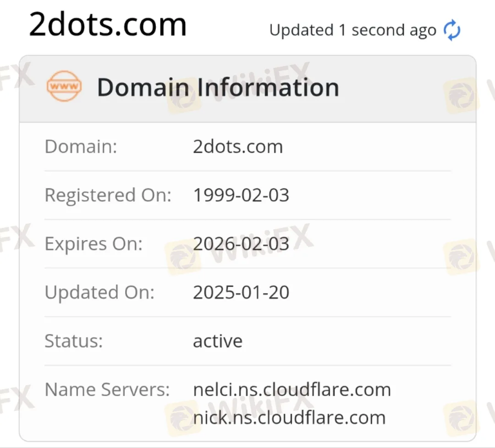This screenshot has height=448, width=495.
Task: Expand the Domain Information panel
Action: click(x=218, y=87)
